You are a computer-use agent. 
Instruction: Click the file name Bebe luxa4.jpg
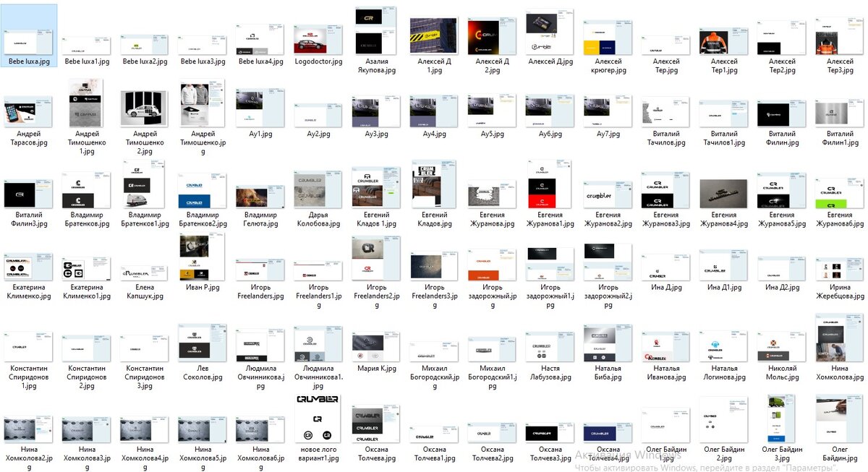[x=260, y=62]
